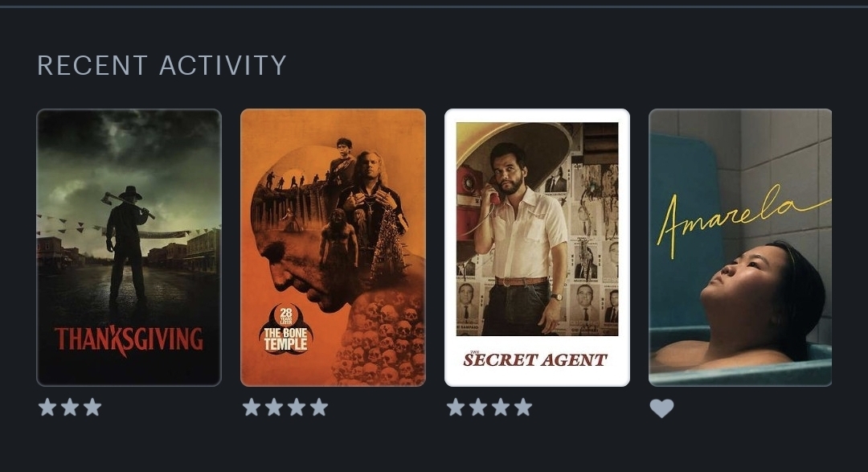Click the second star under The Secret Agent
The width and height of the screenshot is (868, 472).
[478, 407]
